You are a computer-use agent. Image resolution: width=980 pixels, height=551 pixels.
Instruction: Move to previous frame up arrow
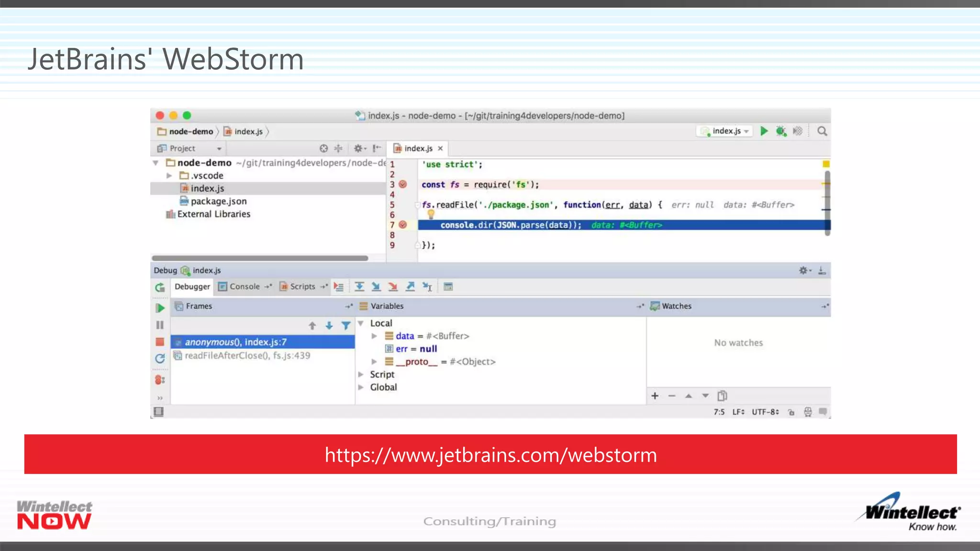312,326
